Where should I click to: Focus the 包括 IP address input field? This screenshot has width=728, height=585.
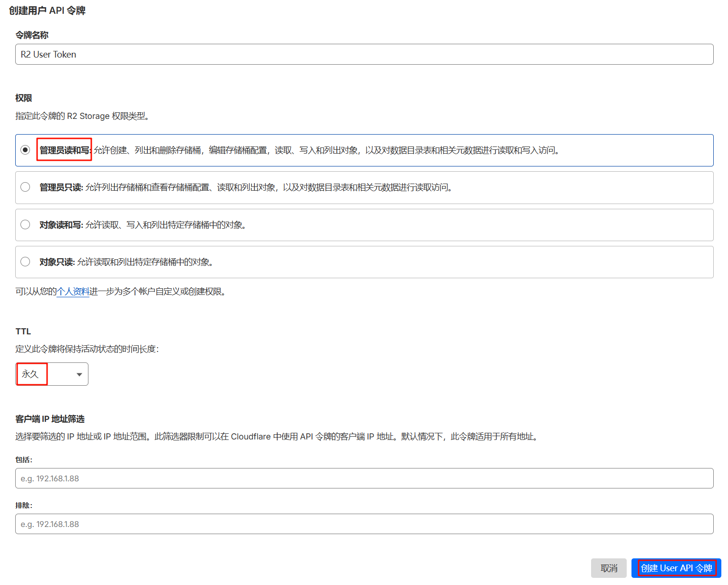(364, 478)
